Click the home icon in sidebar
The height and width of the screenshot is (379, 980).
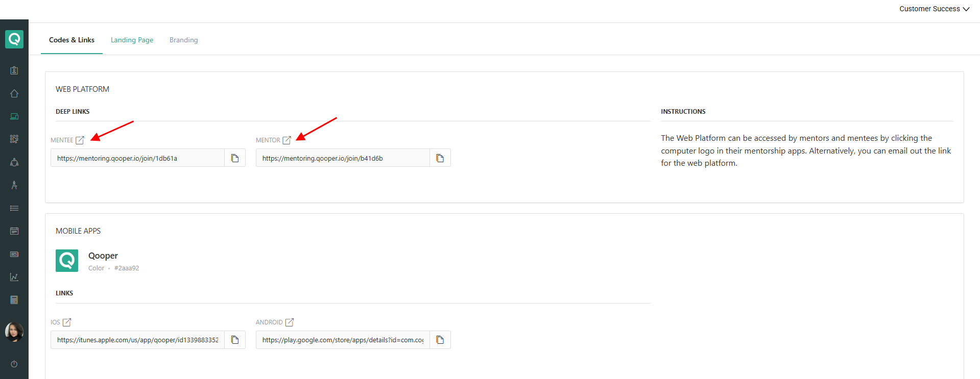pyautogui.click(x=14, y=93)
